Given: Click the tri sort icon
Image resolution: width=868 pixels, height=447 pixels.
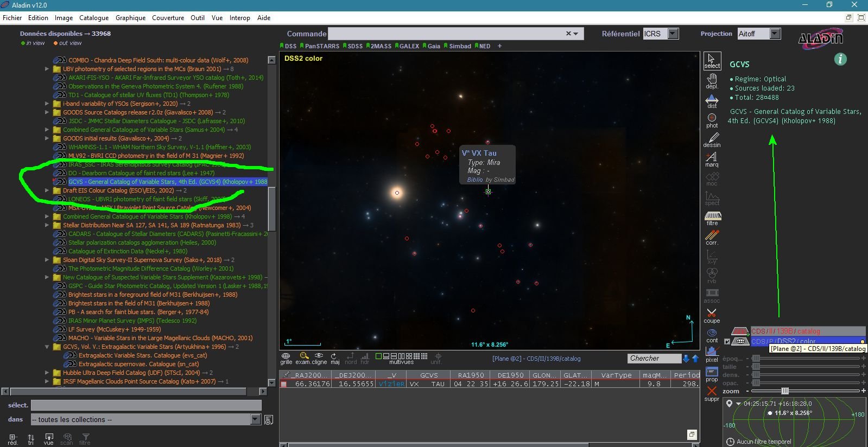Looking at the screenshot, I should [31, 439].
